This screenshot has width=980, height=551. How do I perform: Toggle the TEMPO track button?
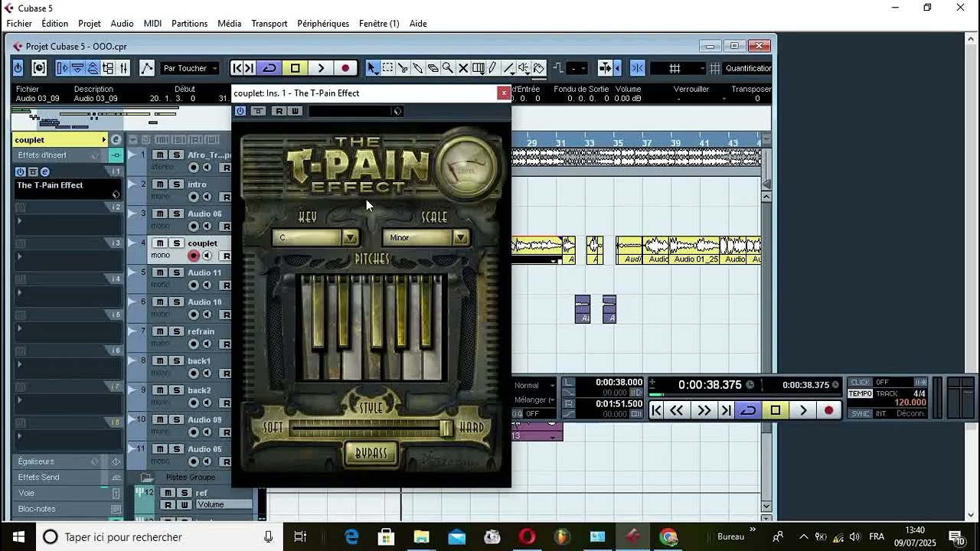861,393
